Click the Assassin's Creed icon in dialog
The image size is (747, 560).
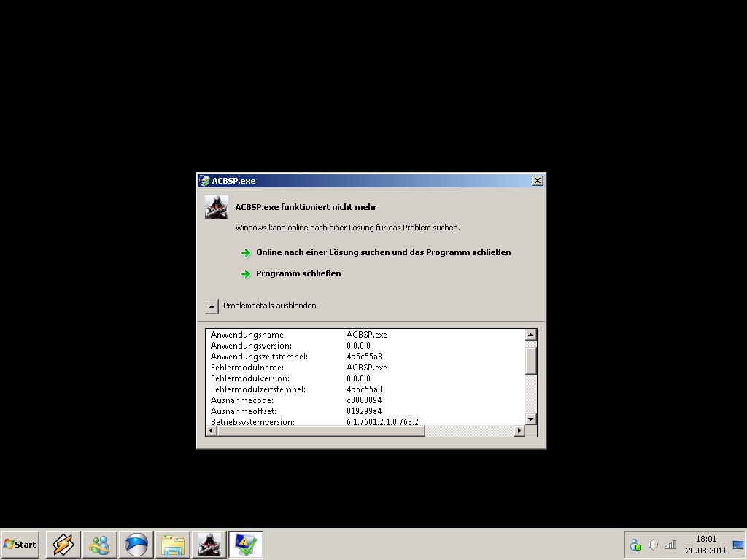[x=216, y=207]
